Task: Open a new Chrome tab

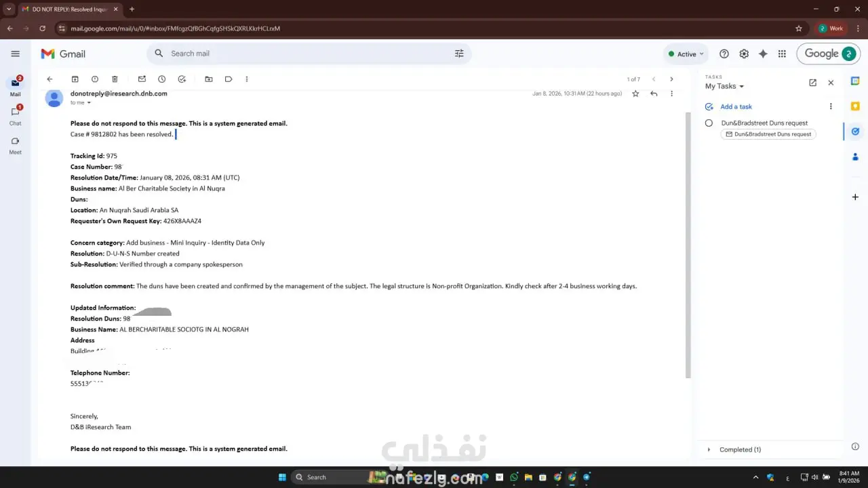Action: tap(132, 9)
